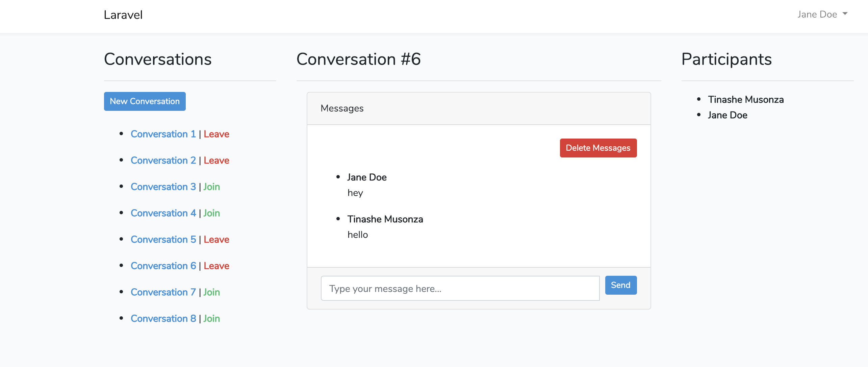
Task: Click the Delete Messages button
Action: click(598, 148)
